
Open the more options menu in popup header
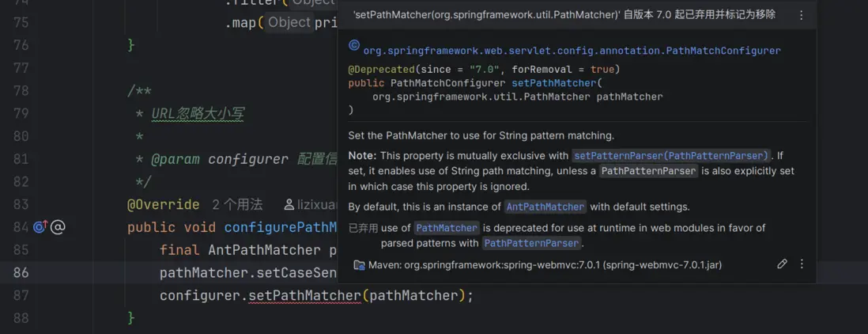[801, 15]
